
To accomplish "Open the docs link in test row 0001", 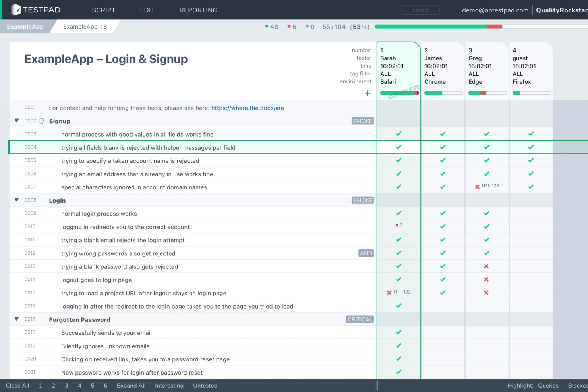I will (248, 108).
